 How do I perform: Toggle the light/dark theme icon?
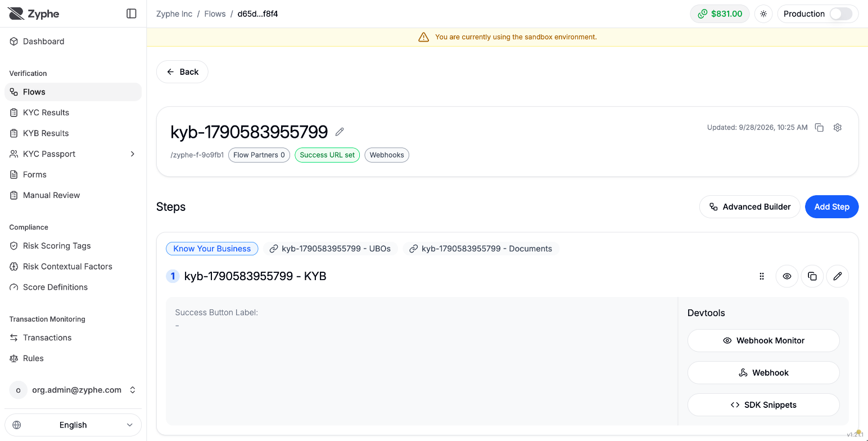[763, 14]
